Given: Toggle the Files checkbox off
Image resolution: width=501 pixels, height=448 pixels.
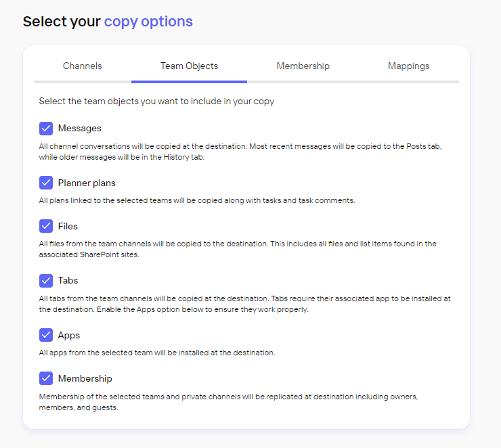Looking at the screenshot, I should 46,226.
